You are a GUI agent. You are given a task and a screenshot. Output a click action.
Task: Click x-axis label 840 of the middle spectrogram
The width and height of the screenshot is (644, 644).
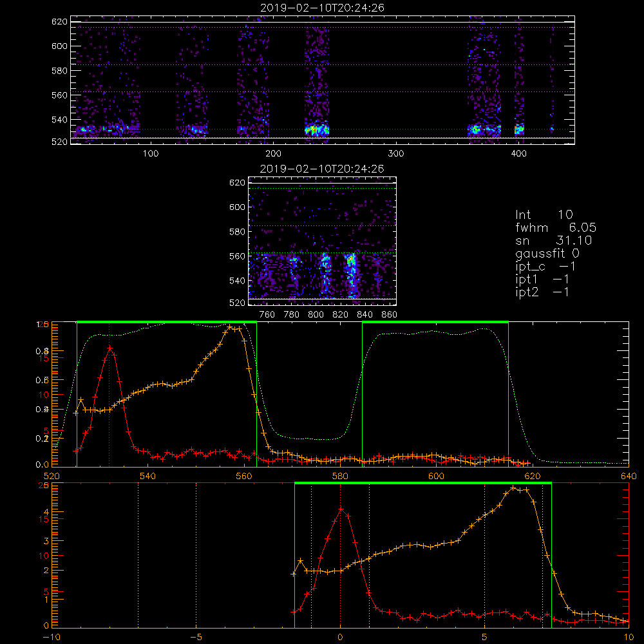365,314
